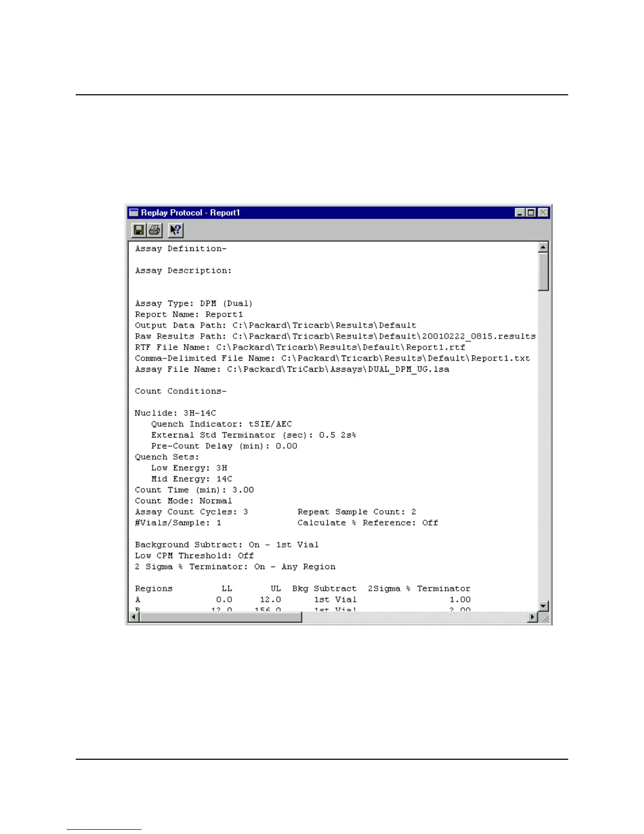The height and width of the screenshot is (834, 644).
Task: Click the 'Assay File Name' line
Action: click(x=292, y=370)
